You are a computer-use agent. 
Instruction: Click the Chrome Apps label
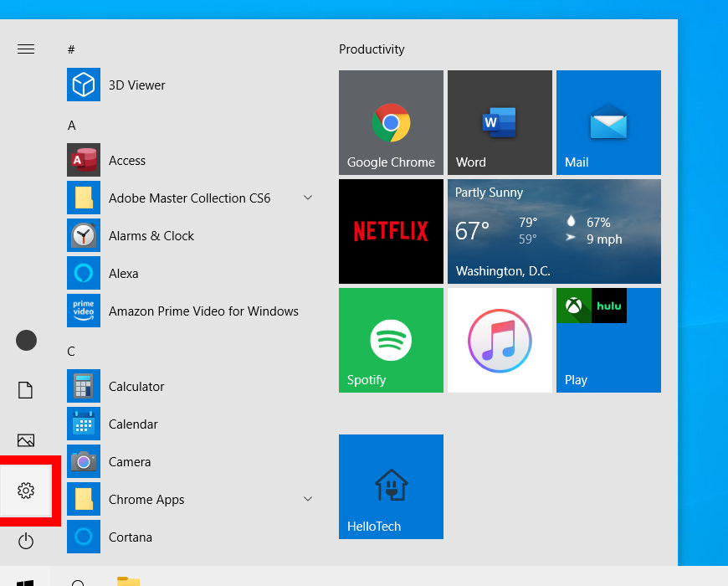click(146, 500)
